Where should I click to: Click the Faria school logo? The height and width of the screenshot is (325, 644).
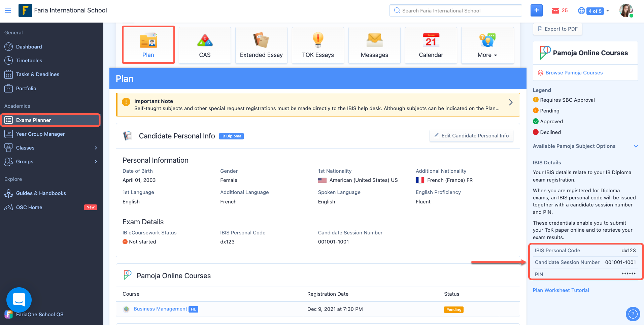tap(25, 10)
